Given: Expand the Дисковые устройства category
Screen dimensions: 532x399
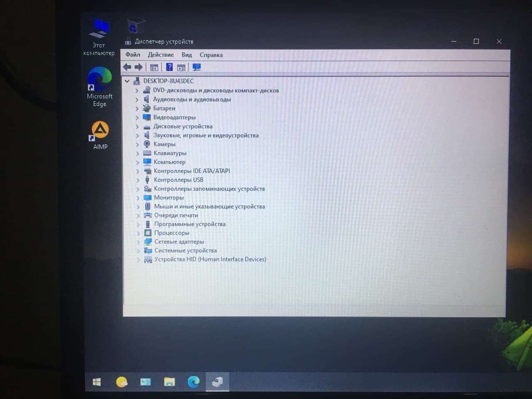Looking at the screenshot, I should (137, 126).
